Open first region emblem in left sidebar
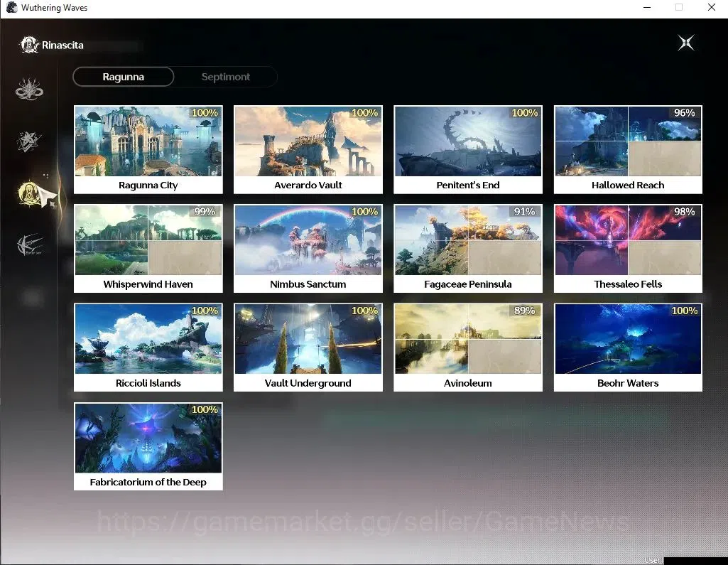728x565 pixels. (x=29, y=88)
